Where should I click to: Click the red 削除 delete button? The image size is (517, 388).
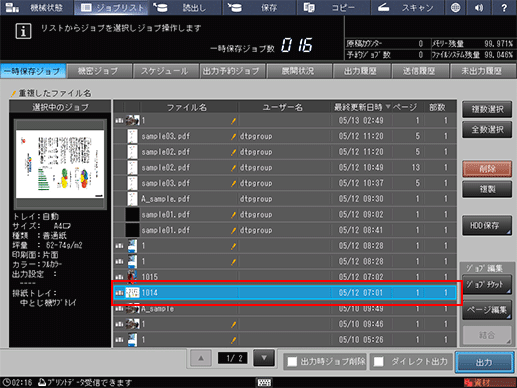(487, 169)
